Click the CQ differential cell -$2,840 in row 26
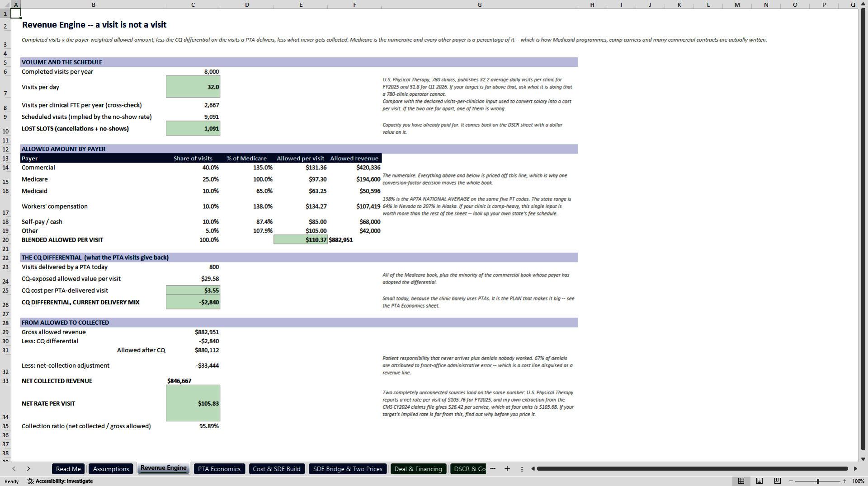868x486 pixels. pyautogui.click(x=193, y=302)
